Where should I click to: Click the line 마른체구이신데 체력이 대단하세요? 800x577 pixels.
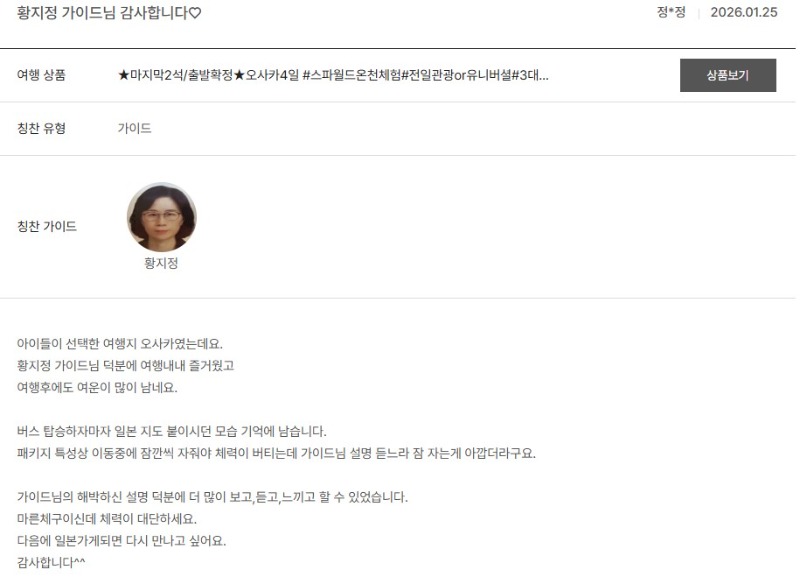[107, 519]
